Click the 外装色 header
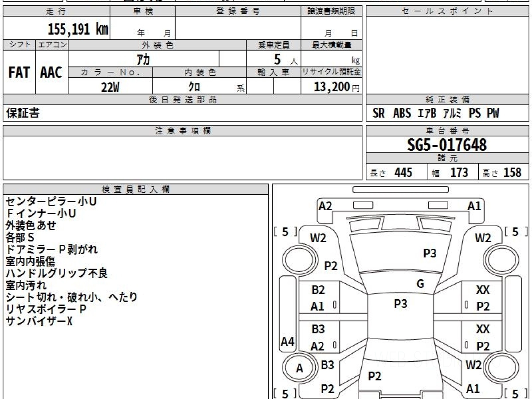532x399 pixels. pos(157,45)
